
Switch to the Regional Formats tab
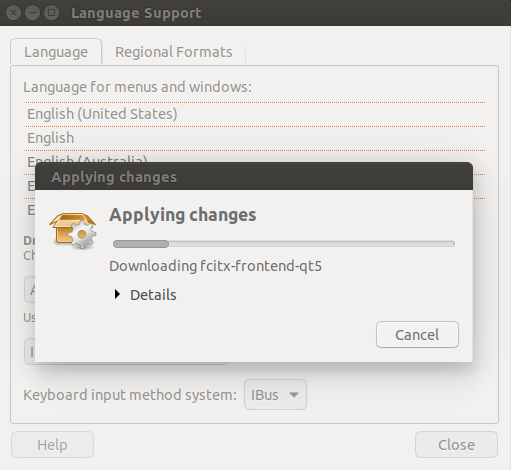(174, 52)
